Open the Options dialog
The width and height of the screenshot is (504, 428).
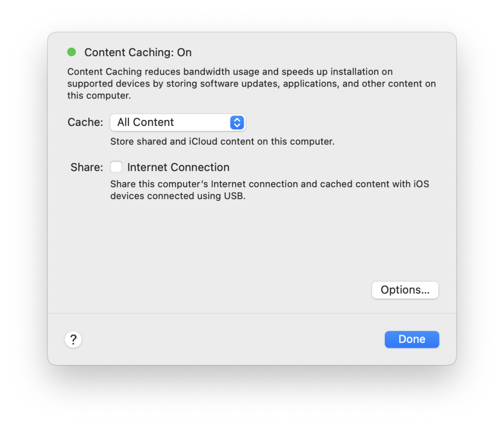(x=405, y=290)
